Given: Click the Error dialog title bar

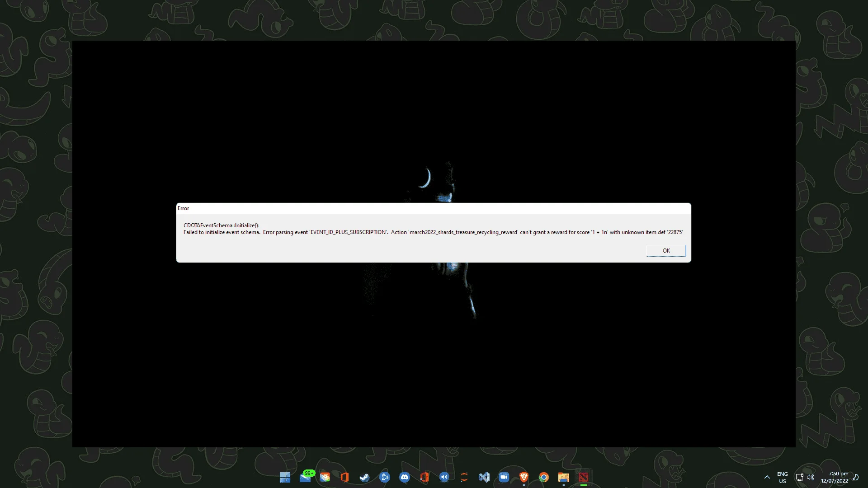Looking at the screenshot, I should (x=434, y=208).
